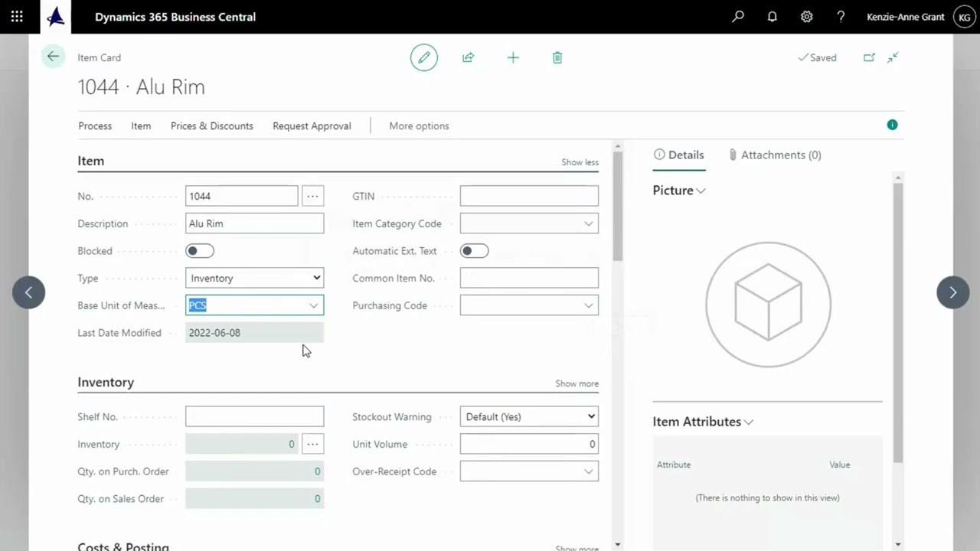Click Show less in Item section
The width and height of the screenshot is (980, 551).
click(580, 161)
